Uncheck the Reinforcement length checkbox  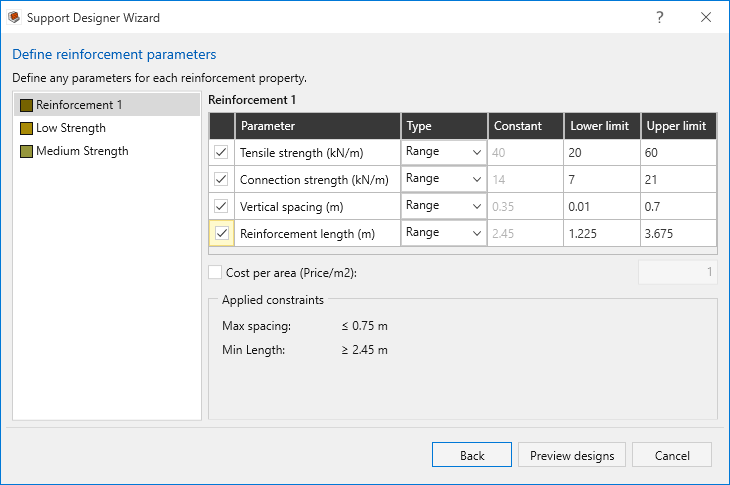[x=222, y=233]
